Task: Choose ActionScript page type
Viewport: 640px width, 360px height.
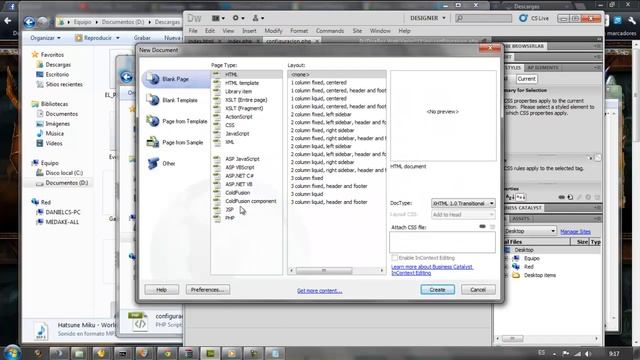Action: pos(239,117)
